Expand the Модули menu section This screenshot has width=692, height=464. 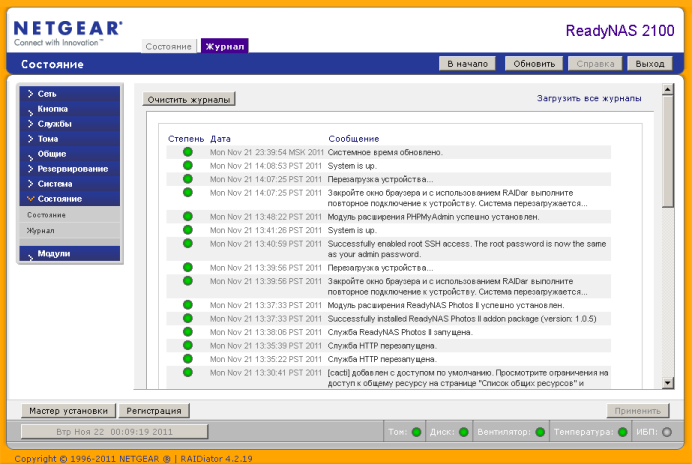(x=70, y=253)
